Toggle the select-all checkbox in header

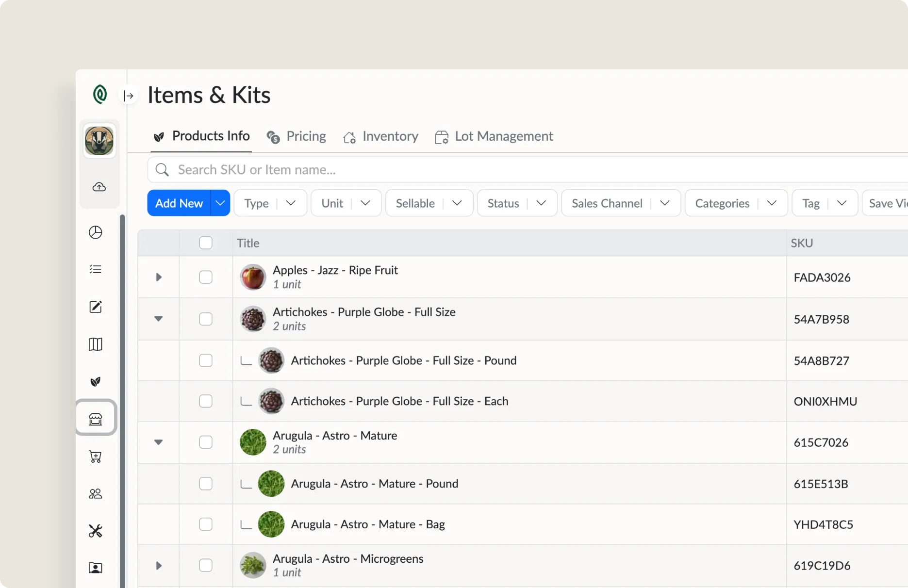point(206,243)
